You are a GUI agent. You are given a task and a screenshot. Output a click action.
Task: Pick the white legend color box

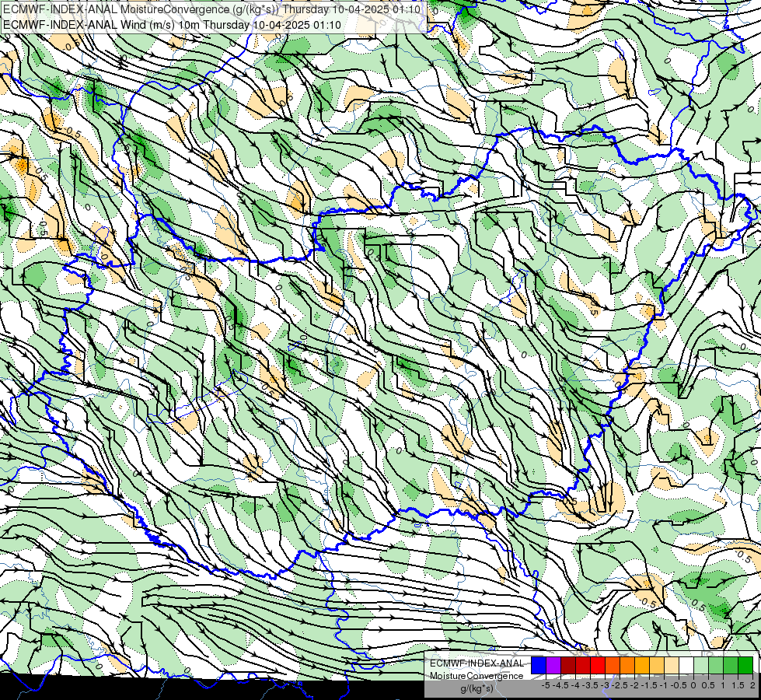click(x=686, y=665)
